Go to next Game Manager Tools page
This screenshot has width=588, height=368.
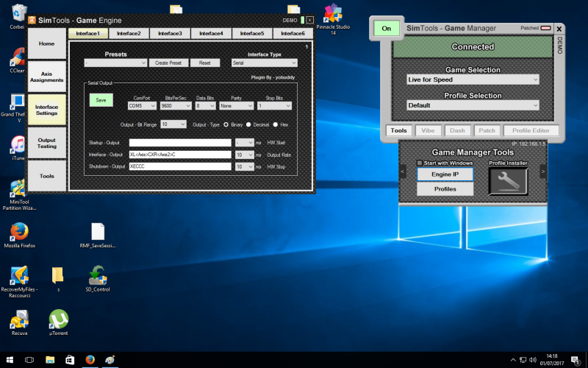click(x=543, y=171)
